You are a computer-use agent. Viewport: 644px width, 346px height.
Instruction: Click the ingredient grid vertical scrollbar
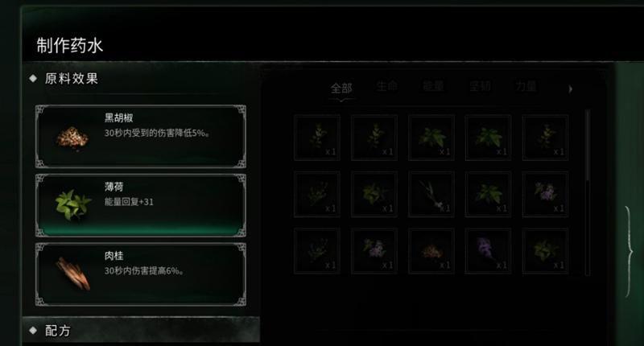coord(588,193)
